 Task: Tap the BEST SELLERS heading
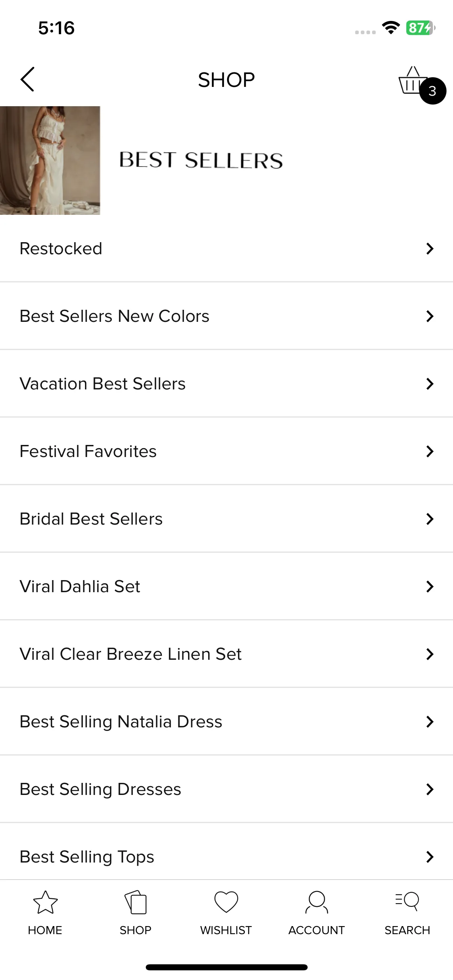coord(201,160)
